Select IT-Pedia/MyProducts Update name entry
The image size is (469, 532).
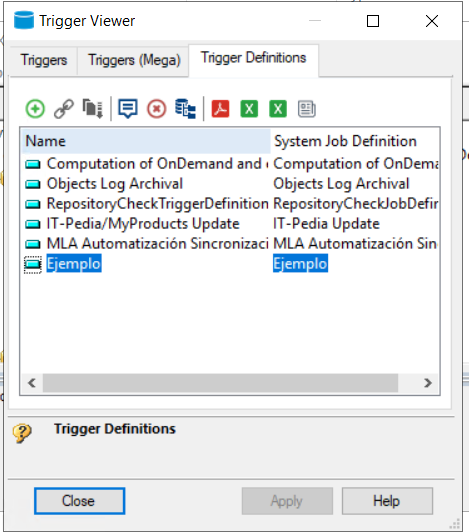(x=143, y=224)
